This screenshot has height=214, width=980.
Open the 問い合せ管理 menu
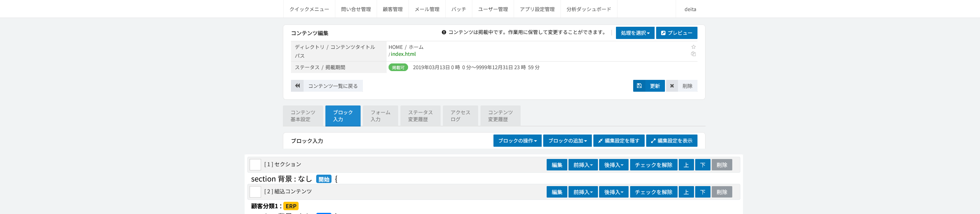[x=356, y=9]
